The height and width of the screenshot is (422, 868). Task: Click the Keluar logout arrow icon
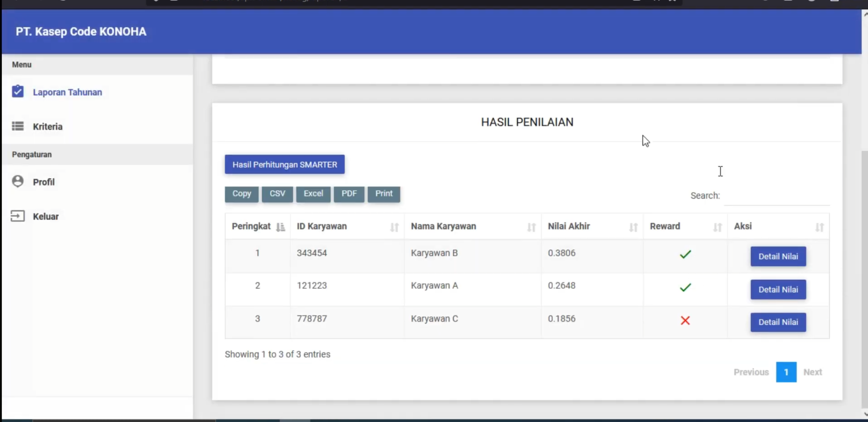click(x=18, y=216)
